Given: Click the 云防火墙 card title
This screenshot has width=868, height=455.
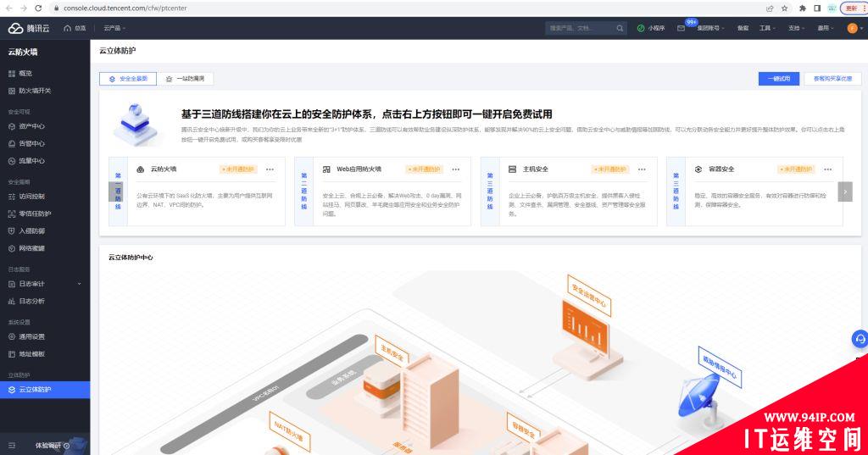Looking at the screenshot, I should click(164, 169).
